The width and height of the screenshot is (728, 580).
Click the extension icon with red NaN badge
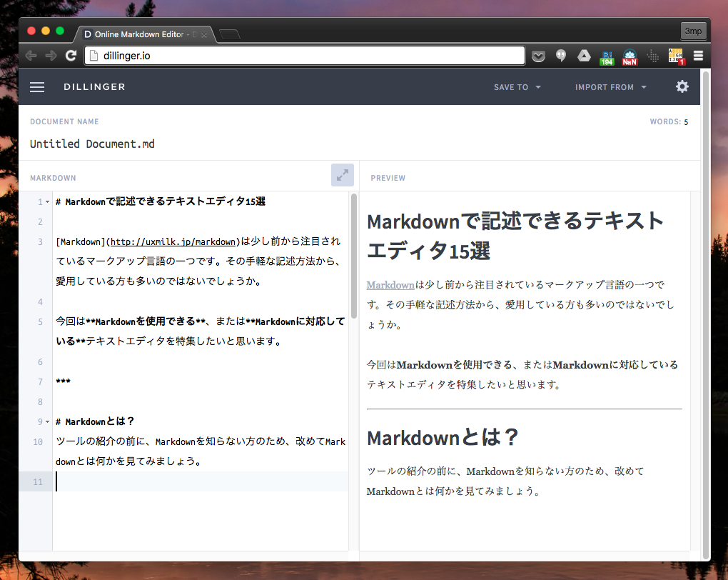630,56
